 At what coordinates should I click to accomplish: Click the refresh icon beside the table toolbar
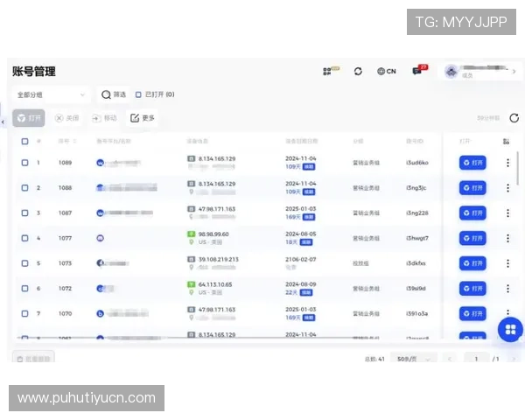[x=514, y=118]
